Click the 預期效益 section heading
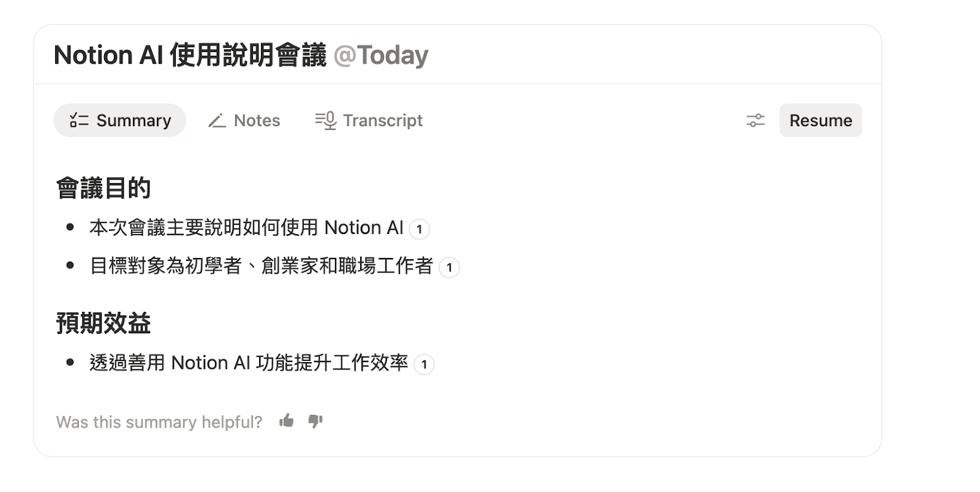This screenshot has width=980, height=492. point(103,324)
